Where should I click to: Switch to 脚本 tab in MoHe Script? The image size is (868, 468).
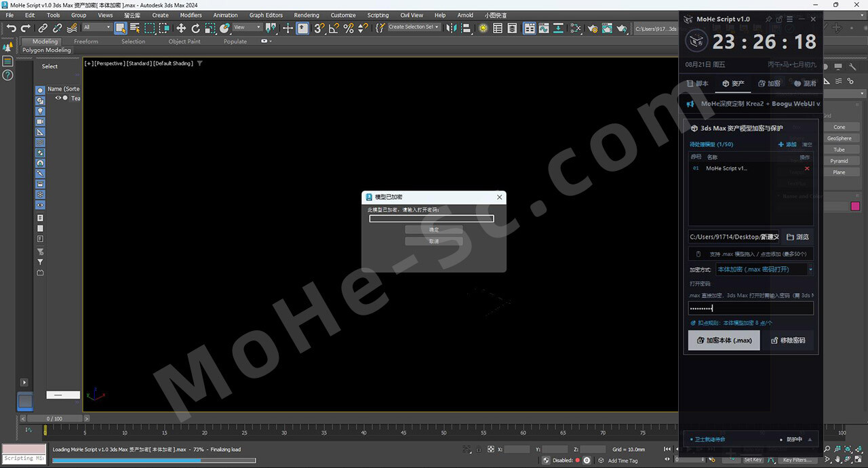[x=698, y=83]
